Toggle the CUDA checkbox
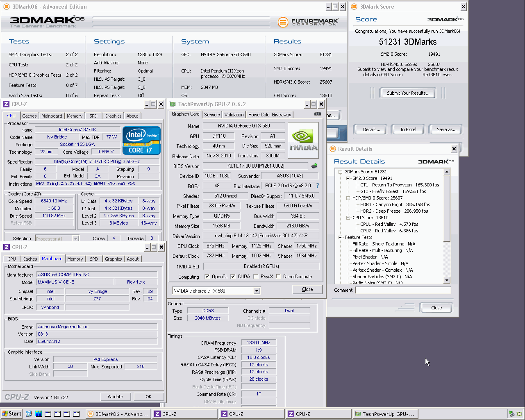Screen dimensions: 525x420 coord(233,277)
